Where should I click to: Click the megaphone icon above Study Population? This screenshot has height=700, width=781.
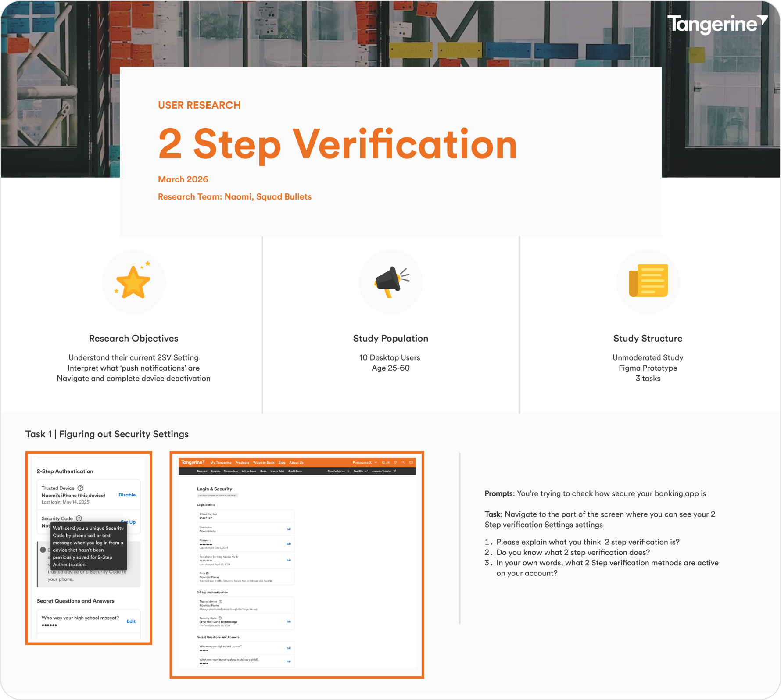[x=391, y=282]
